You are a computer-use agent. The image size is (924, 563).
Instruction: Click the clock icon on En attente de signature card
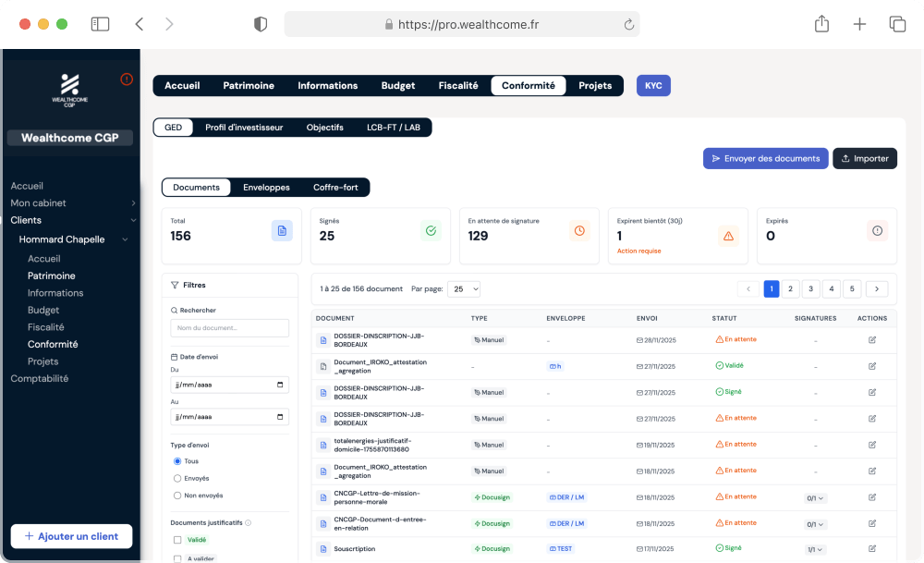(x=579, y=230)
